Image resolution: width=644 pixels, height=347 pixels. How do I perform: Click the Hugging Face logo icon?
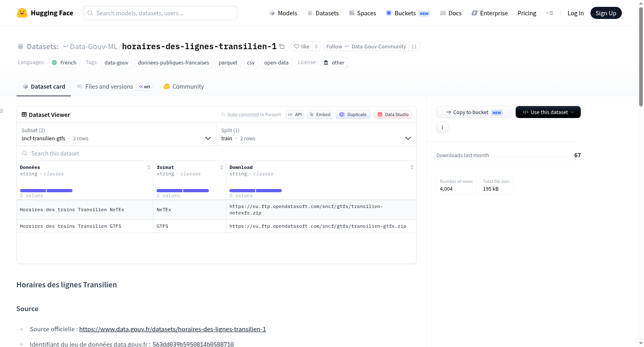pos(22,13)
